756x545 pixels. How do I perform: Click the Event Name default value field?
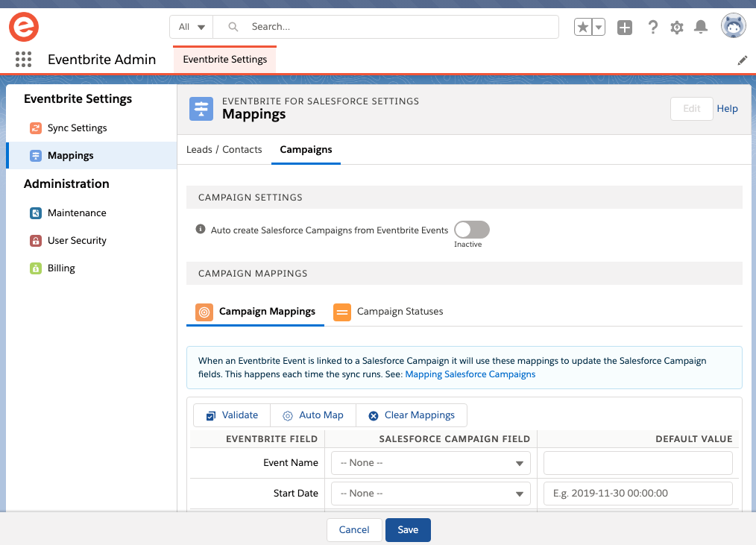(x=638, y=463)
